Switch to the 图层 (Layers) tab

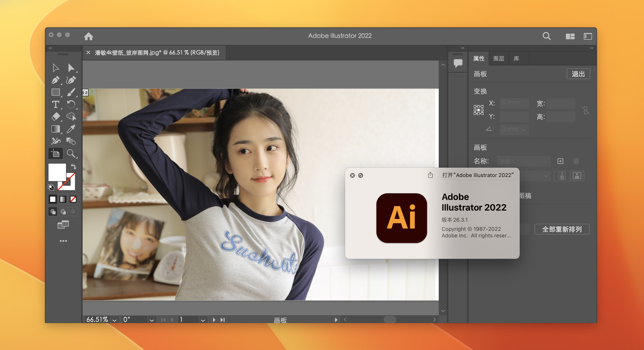[x=500, y=59]
